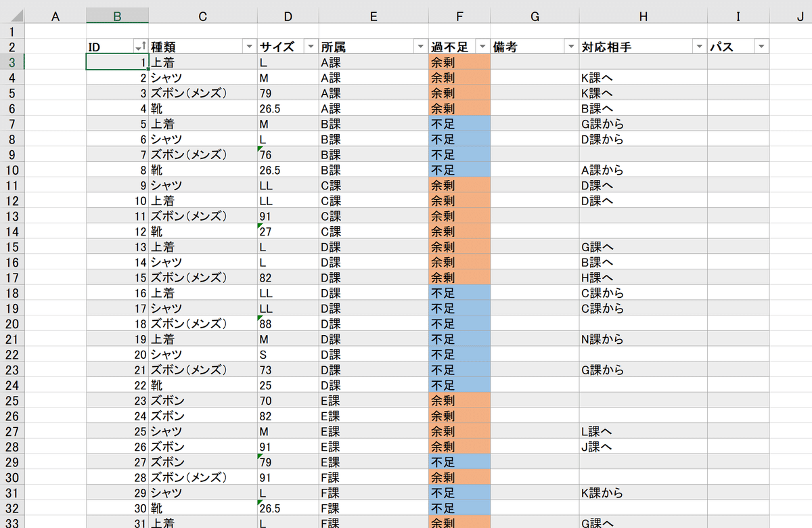Click the 余剰 cell in row 12
812x528 pixels.
click(460, 200)
